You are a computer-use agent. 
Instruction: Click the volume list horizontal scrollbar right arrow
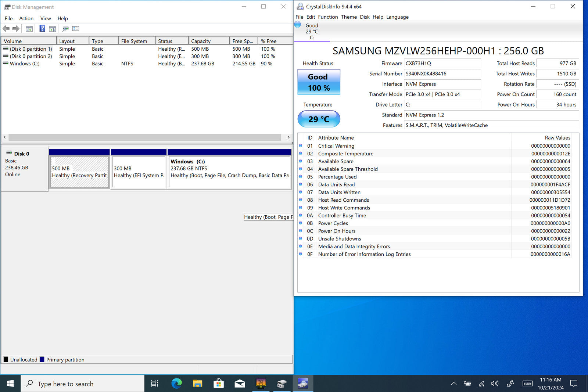pos(288,137)
